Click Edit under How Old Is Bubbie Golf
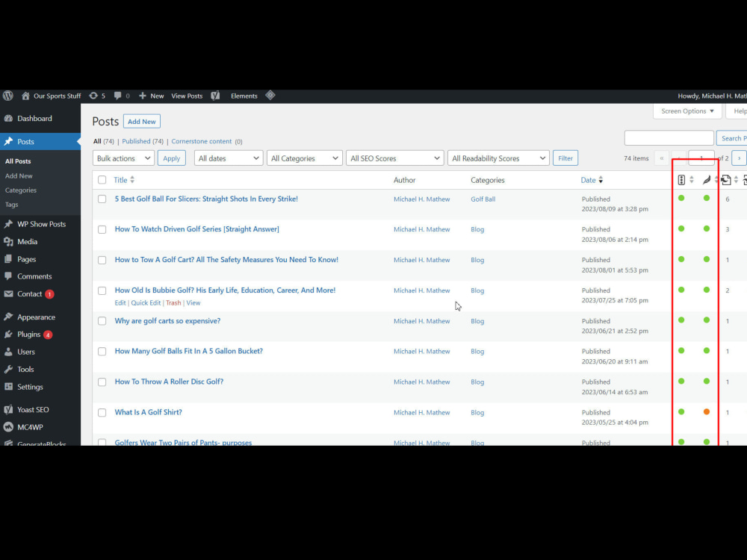 coord(120,303)
